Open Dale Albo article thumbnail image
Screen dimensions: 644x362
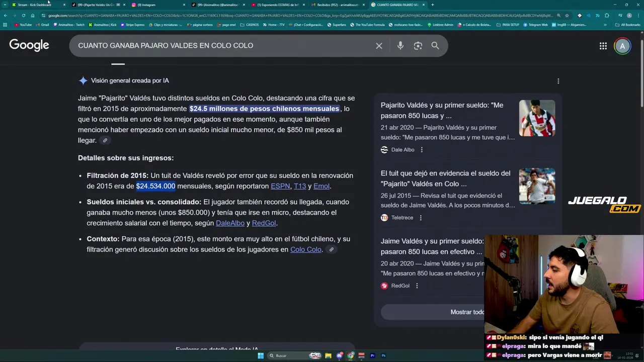pyautogui.click(x=537, y=118)
